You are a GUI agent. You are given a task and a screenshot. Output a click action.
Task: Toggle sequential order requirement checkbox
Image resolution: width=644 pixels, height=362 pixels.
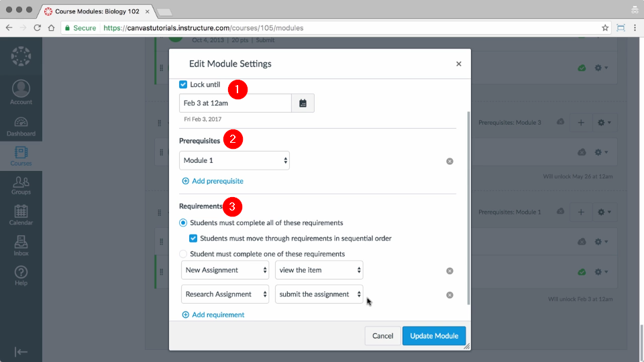click(193, 238)
